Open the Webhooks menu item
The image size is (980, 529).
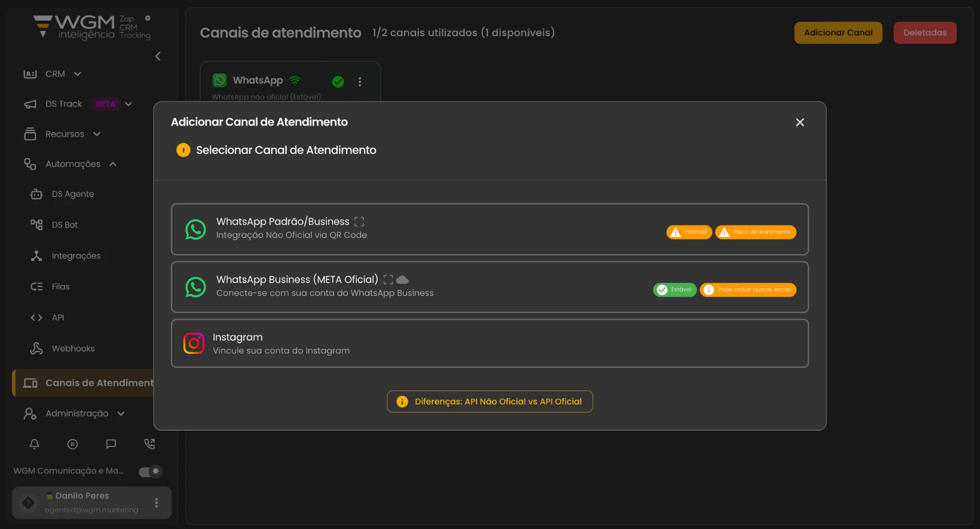coord(73,349)
